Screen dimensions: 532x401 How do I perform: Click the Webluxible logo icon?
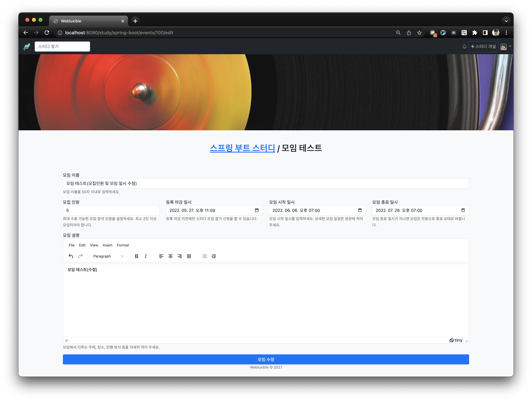(27, 46)
